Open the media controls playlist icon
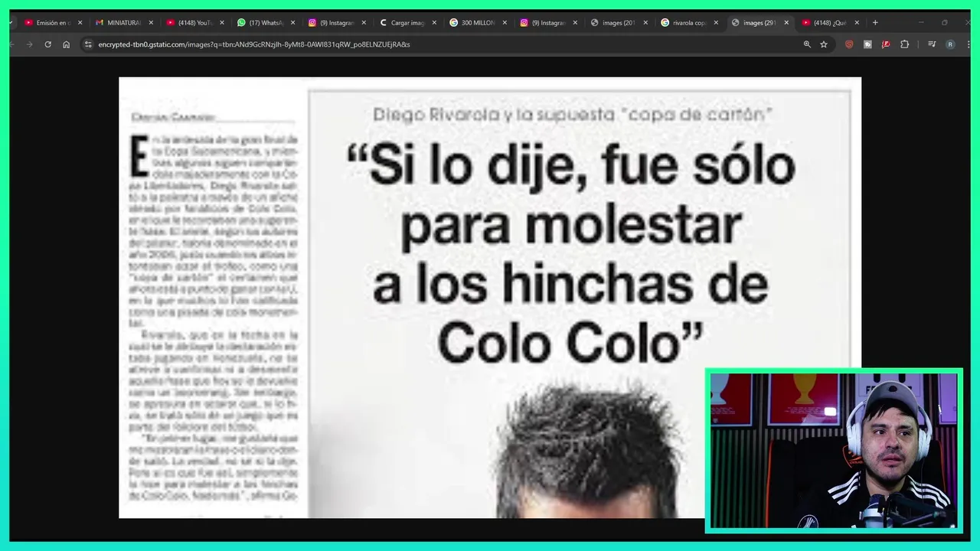 click(932, 44)
